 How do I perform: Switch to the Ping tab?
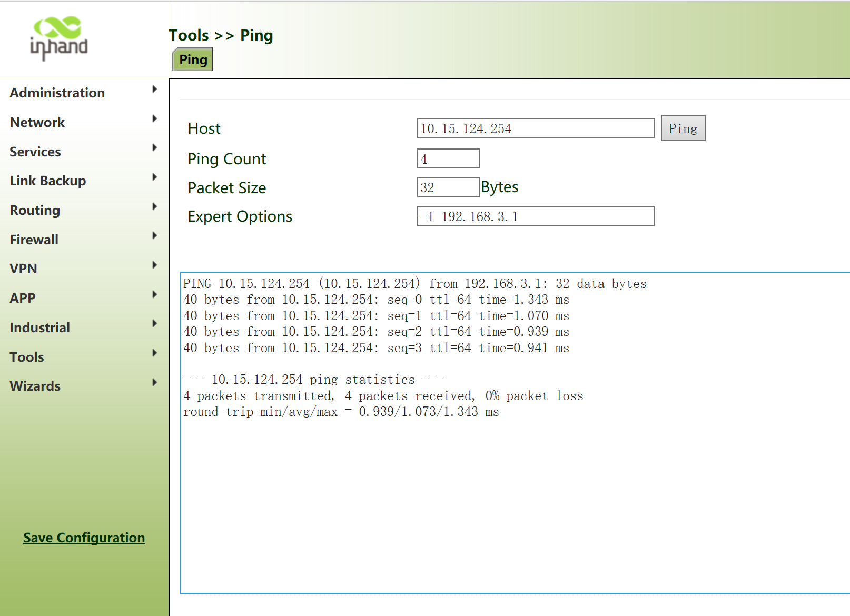point(192,59)
